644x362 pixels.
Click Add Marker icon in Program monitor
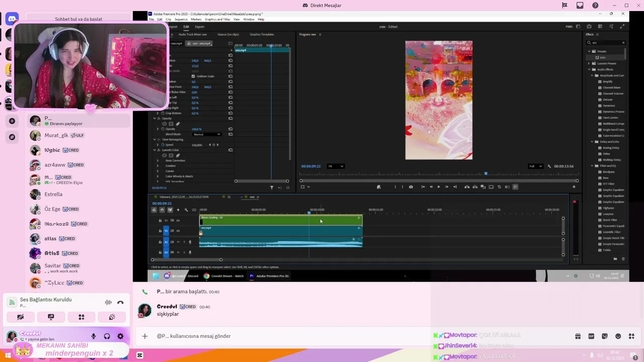379,187
